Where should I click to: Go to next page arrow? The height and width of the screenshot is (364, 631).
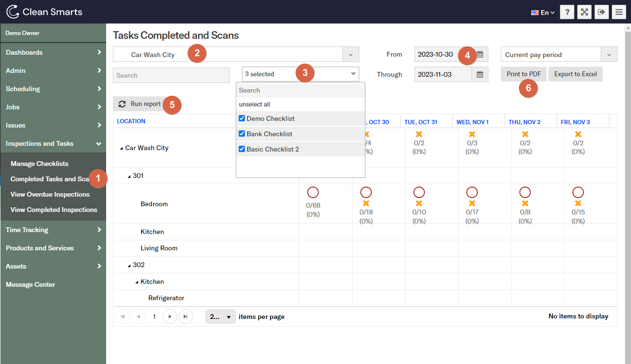point(170,317)
